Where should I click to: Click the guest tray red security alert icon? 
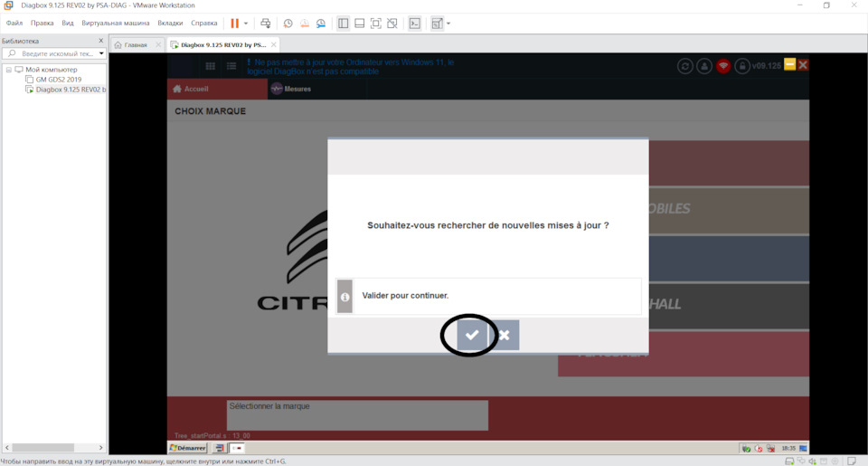point(759,448)
